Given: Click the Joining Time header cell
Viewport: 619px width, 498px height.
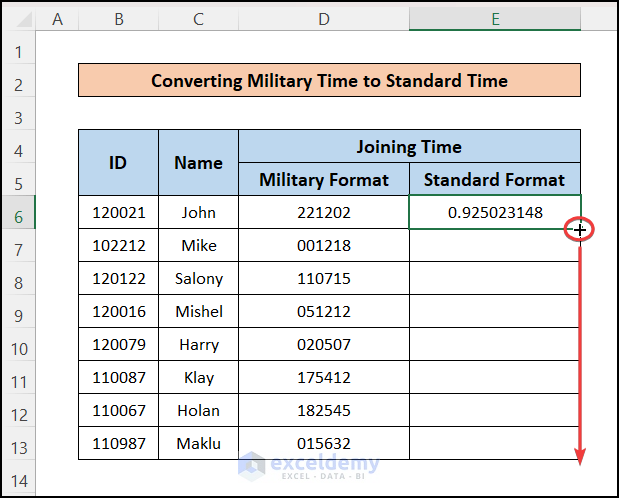Looking at the screenshot, I should (409, 147).
